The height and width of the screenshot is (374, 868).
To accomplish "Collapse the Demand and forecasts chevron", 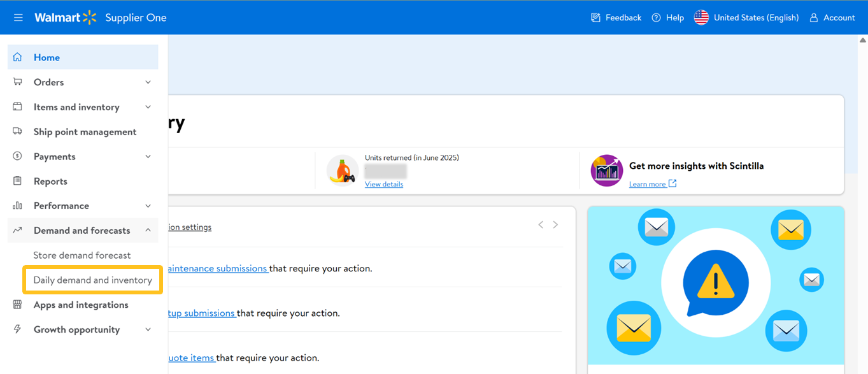I will pyautogui.click(x=148, y=231).
